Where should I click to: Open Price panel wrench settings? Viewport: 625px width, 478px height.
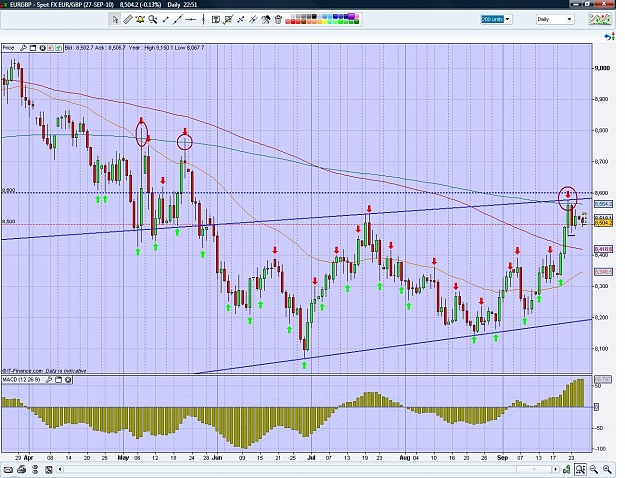(x=23, y=48)
